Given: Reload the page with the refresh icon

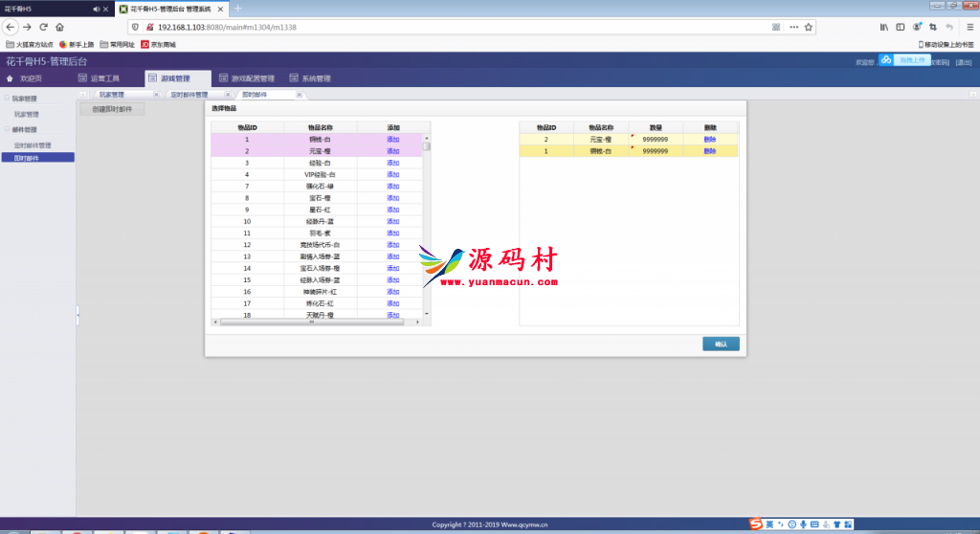Looking at the screenshot, I should click(43, 27).
